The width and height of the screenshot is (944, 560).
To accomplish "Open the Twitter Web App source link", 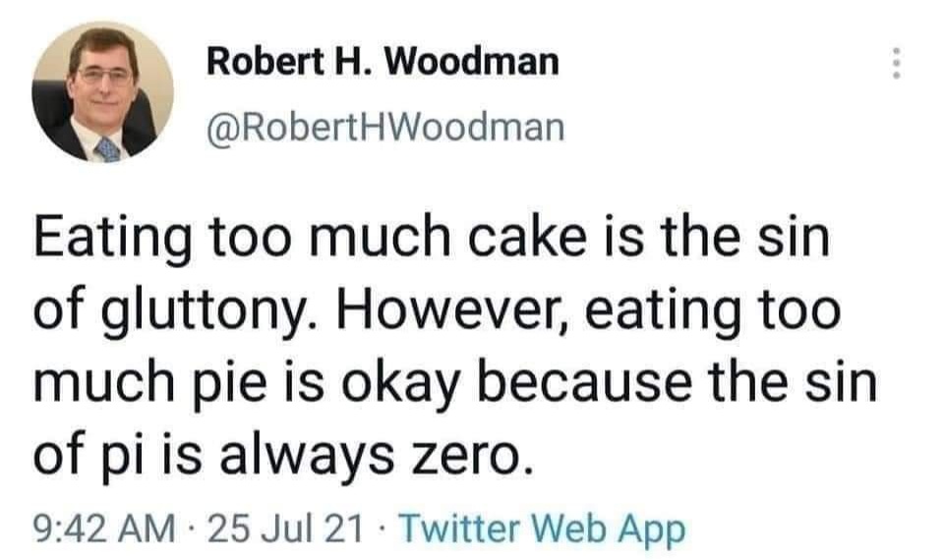I will pyautogui.click(x=544, y=532).
